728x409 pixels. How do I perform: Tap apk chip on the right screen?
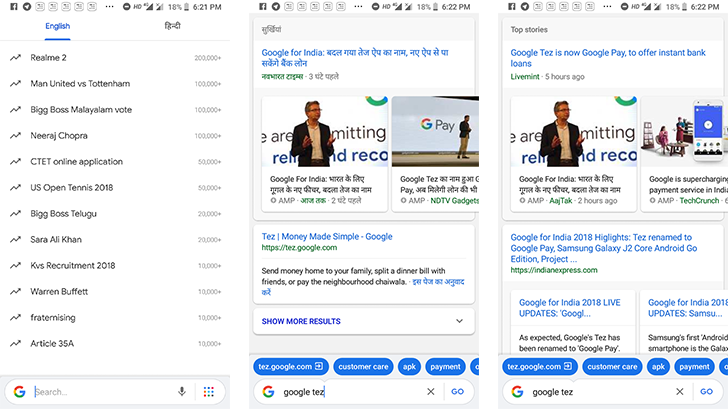(658, 366)
